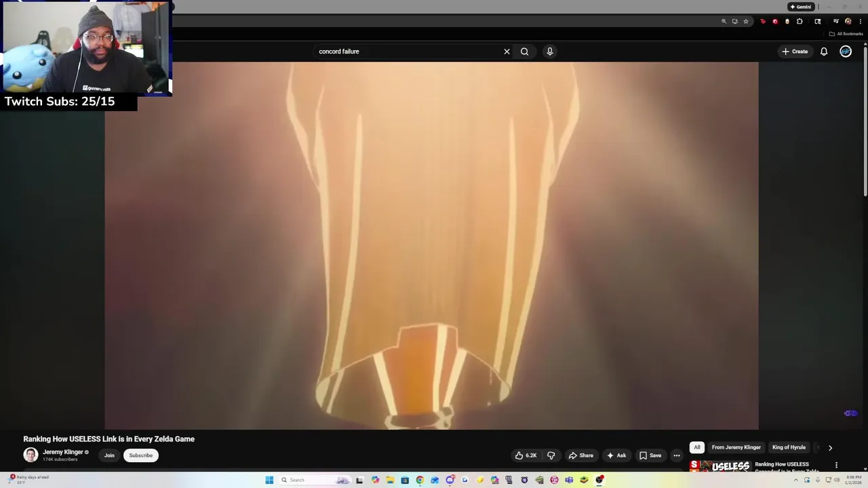
Task: Open the Jeremy Klinger channel name link
Action: click(62, 452)
